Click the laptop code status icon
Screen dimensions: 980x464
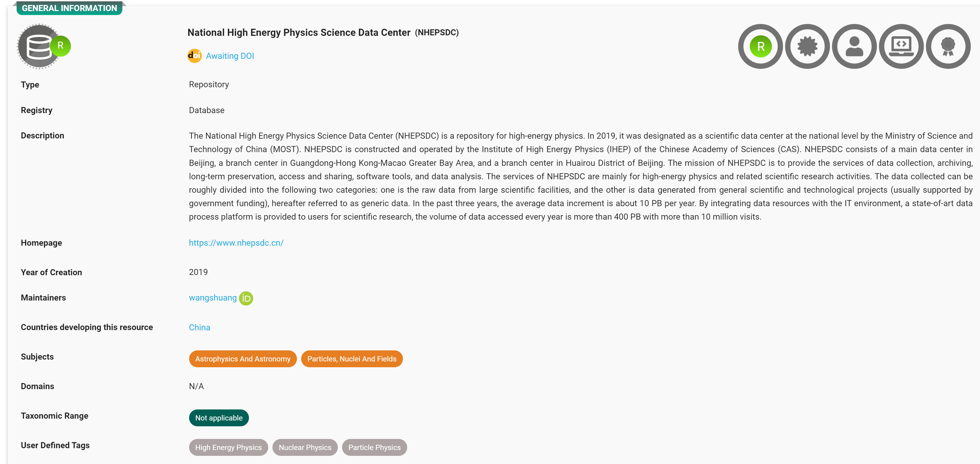click(901, 46)
